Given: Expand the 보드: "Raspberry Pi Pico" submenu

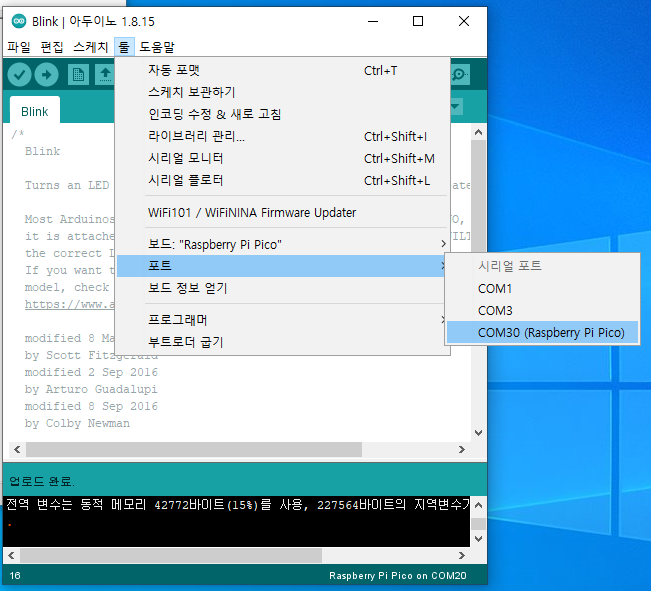Looking at the screenshot, I should [x=283, y=244].
